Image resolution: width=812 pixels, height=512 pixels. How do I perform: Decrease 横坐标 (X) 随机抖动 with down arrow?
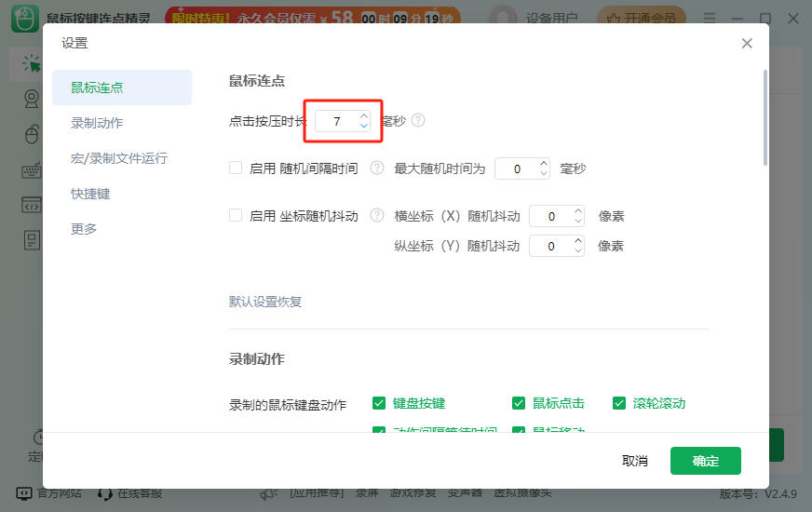pos(578,221)
